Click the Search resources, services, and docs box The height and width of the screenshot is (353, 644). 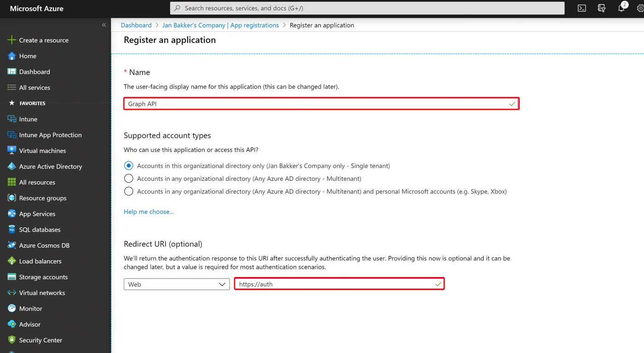click(x=367, y=8)
